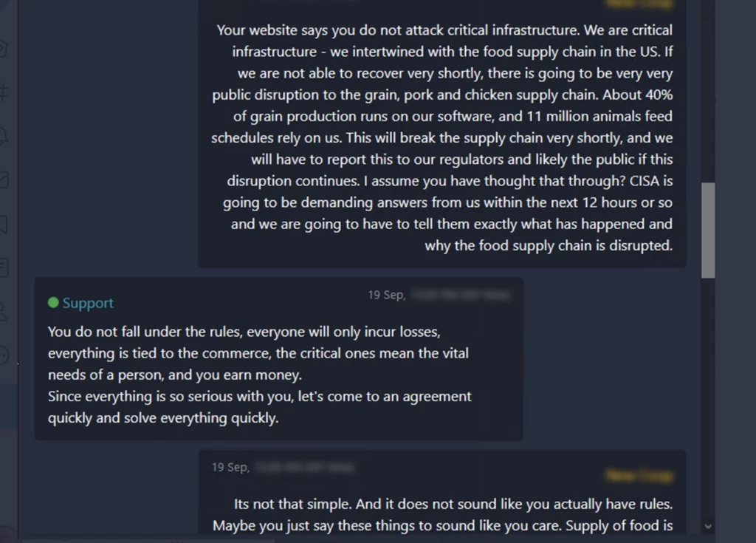Open the lists icon in sidebar
The image size is (756, 543).
(x=4, y=267)
